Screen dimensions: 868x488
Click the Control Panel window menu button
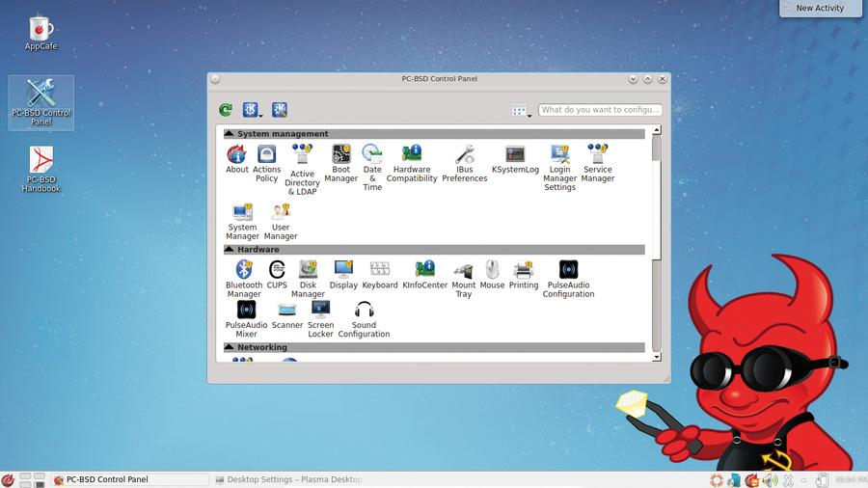point(215,79)
